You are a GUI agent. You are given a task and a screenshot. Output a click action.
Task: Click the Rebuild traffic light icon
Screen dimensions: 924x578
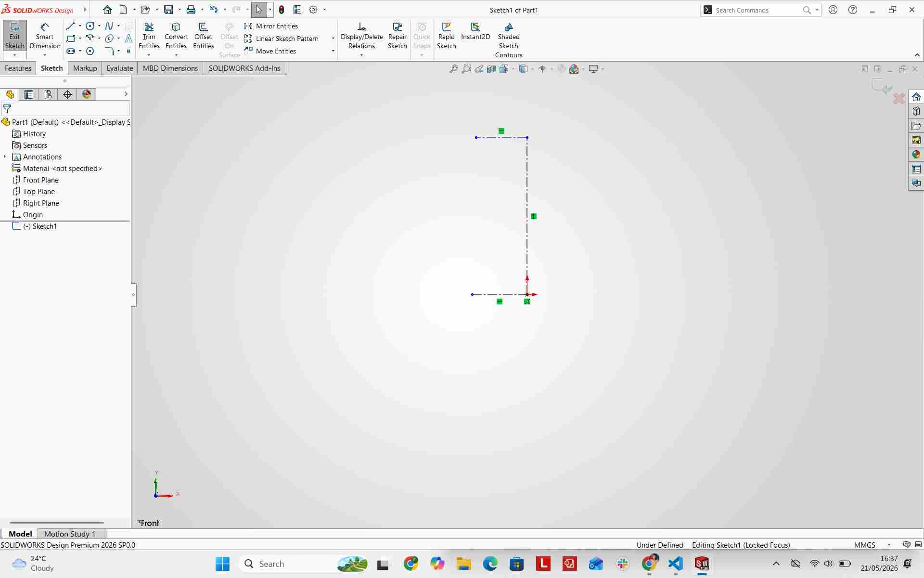tap(282, 10)
